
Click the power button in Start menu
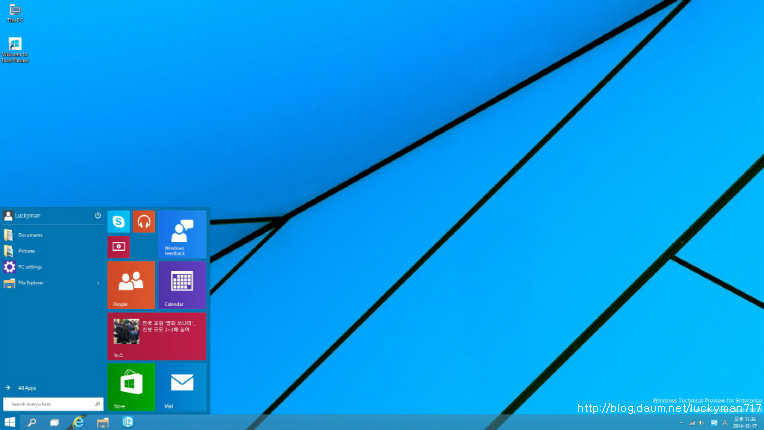pos(97,215)
